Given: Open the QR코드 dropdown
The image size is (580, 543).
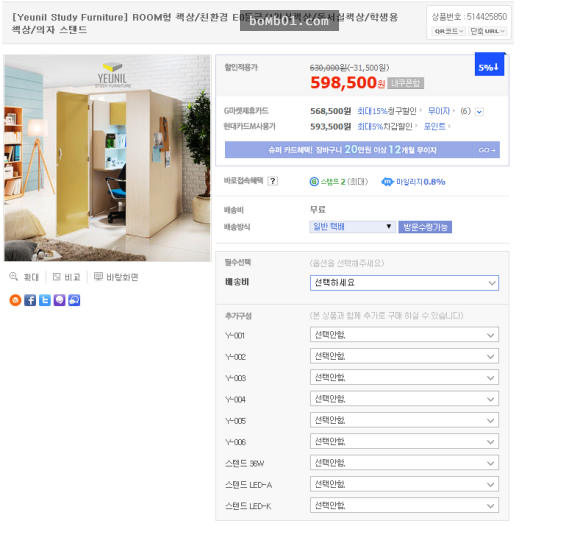Looking at the screenshot, I should pos(449,31).
